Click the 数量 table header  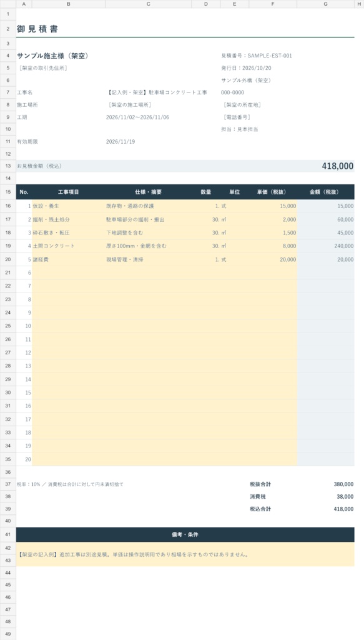206,192
